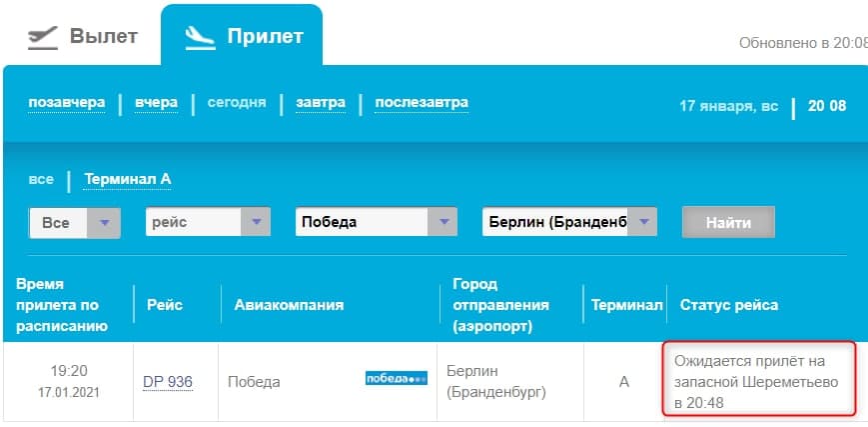Show flights for вчера
The image size is (868, 427).
157,102
